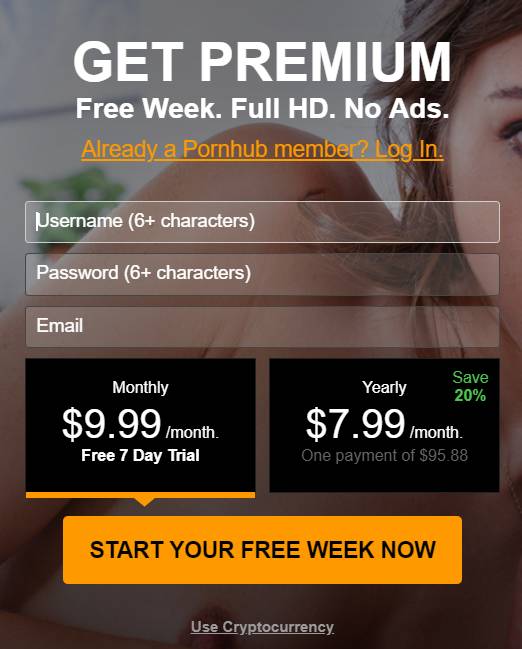The image size is (522, 649).
Task: Click Start Your Free Week Now button
Action: pos(262,550)
